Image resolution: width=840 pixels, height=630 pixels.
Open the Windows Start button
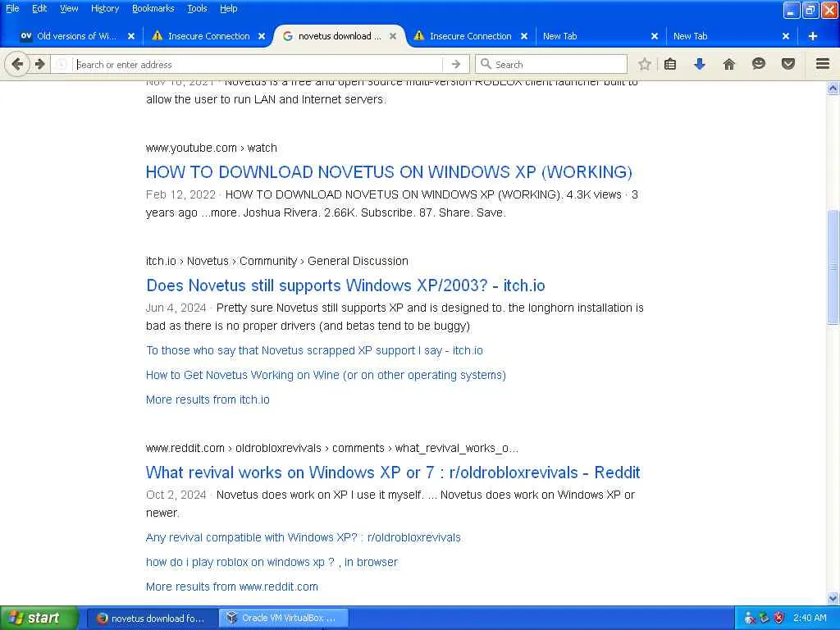pos(38,619)
